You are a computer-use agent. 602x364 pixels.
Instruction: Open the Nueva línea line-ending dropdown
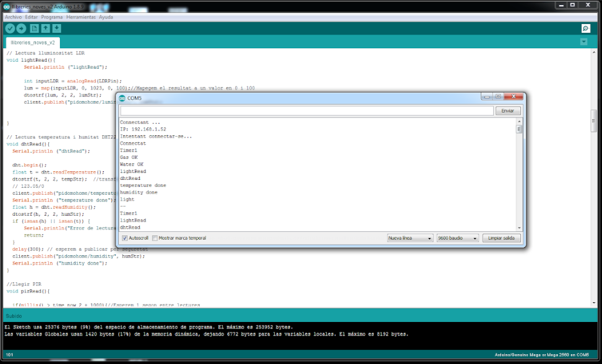pos(410,238)
